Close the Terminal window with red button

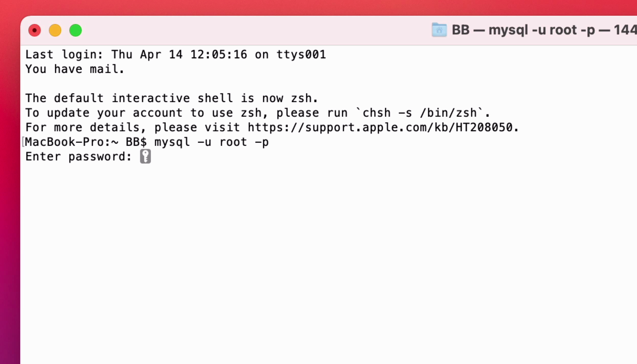click(35, 30)
